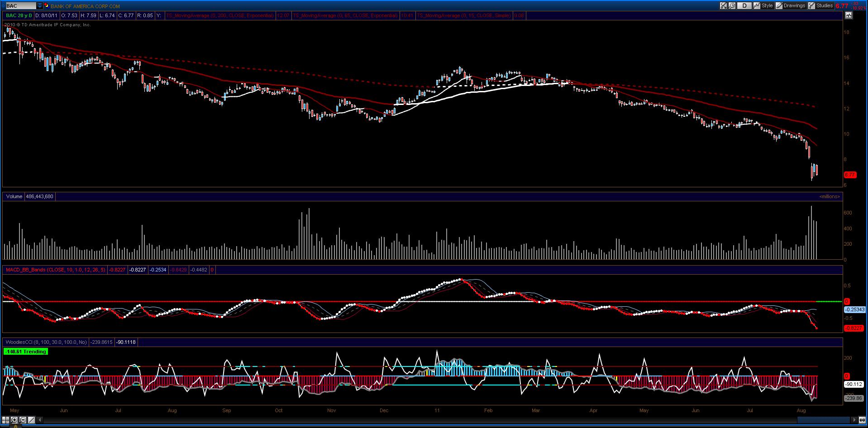Click the 15 Simple MovingAverage study label
Viewport: 868px width, 428px height.
pos(463,15)
